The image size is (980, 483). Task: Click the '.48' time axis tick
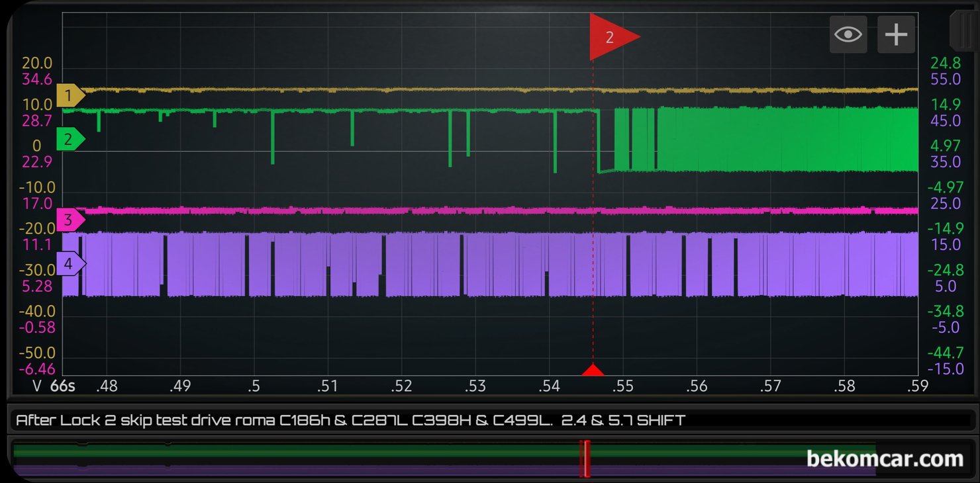coord(107,386)
